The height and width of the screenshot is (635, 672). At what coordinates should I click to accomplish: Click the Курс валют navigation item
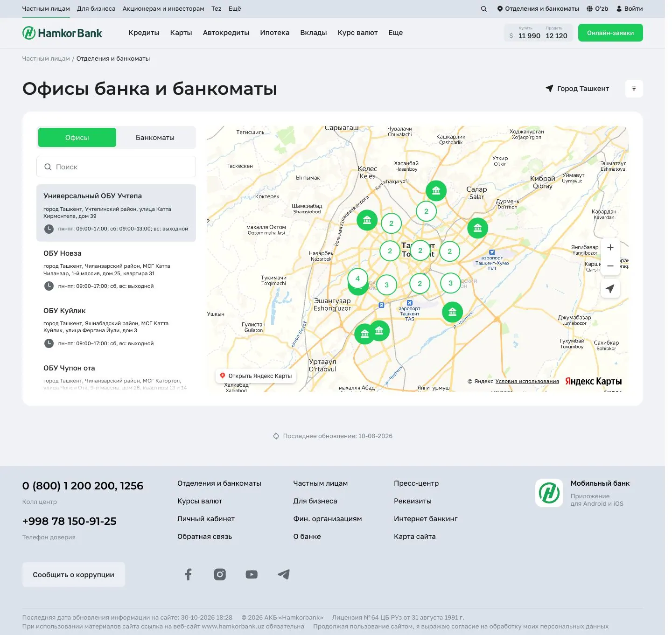(x=358, y=33)
